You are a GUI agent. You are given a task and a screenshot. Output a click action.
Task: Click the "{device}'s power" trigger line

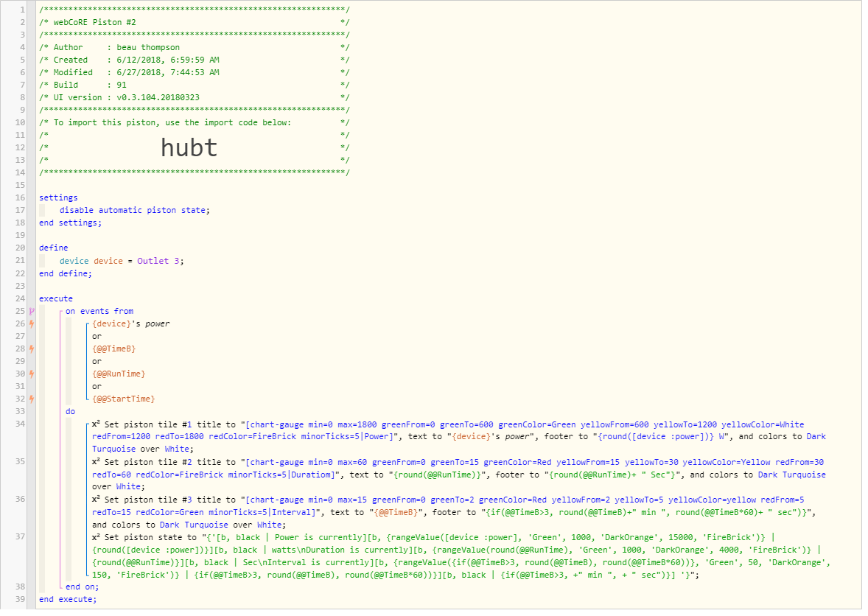130,324
